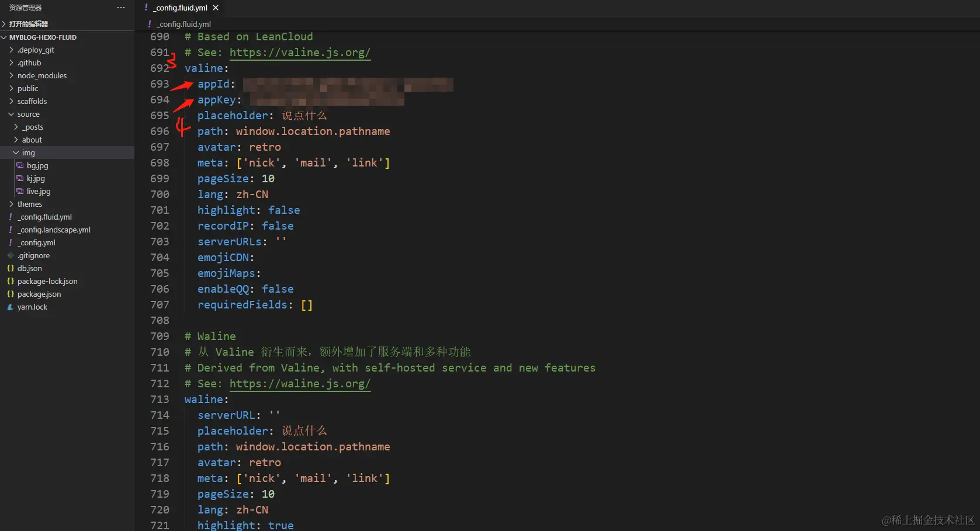Open the package.json file name
The height and width of the screenshot is (531, 980).
click(x=39, y=294)
